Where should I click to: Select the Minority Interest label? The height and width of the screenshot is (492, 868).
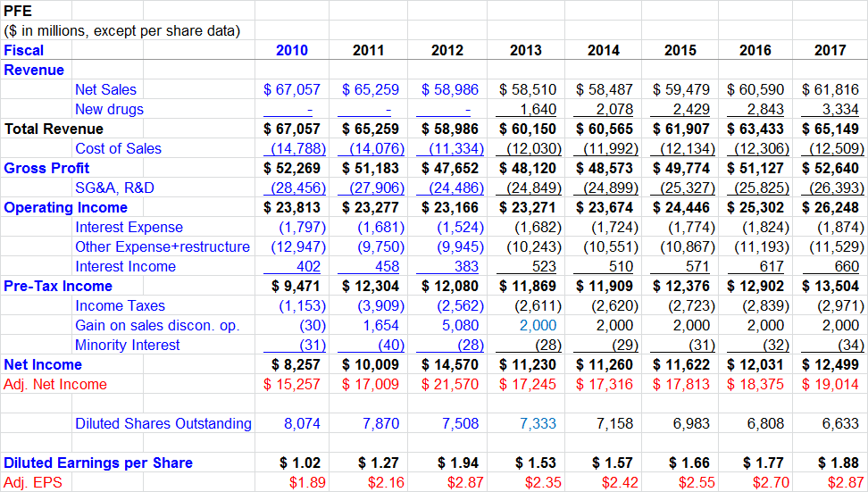128,346
